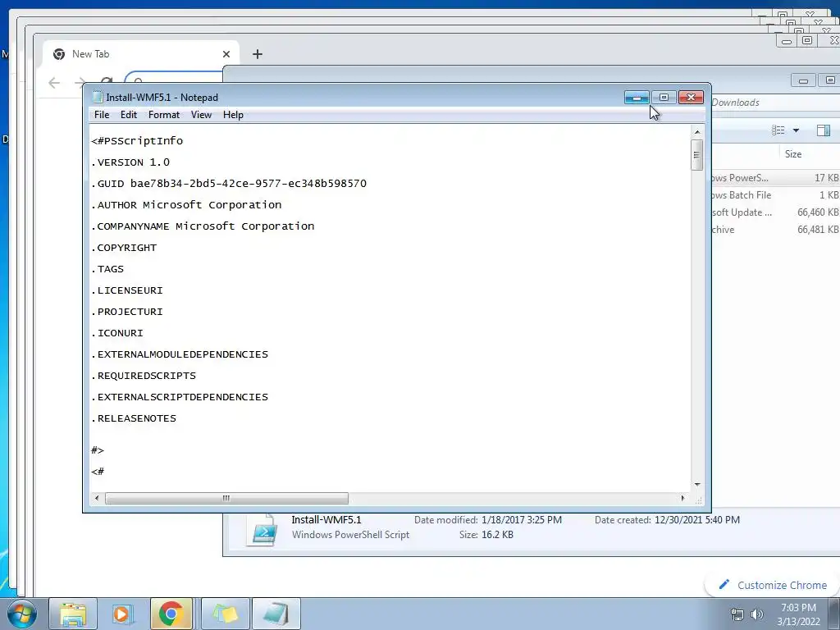Screen dimensions: 840x630
Task: Open the View menu in Notepad
Action: click(202, 115)
